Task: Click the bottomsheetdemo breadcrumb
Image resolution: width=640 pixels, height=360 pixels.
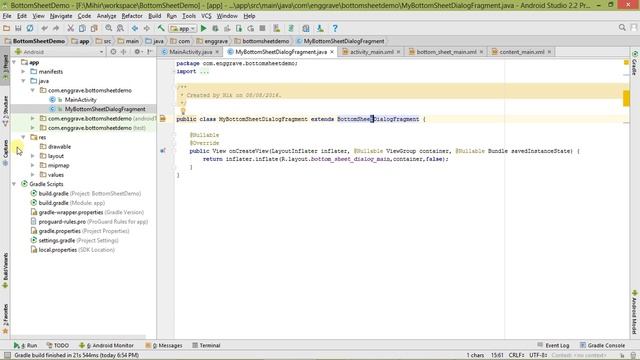Action: tap(262, 41)
